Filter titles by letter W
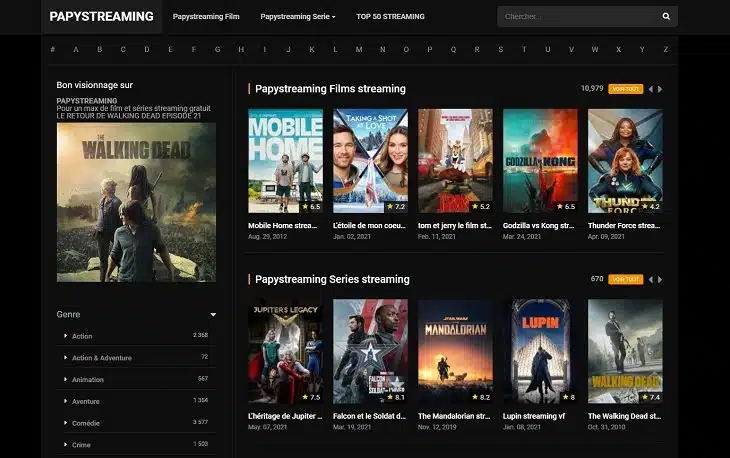Image resolution: width=730 pixels, height=458 pixels. (595, 49)
